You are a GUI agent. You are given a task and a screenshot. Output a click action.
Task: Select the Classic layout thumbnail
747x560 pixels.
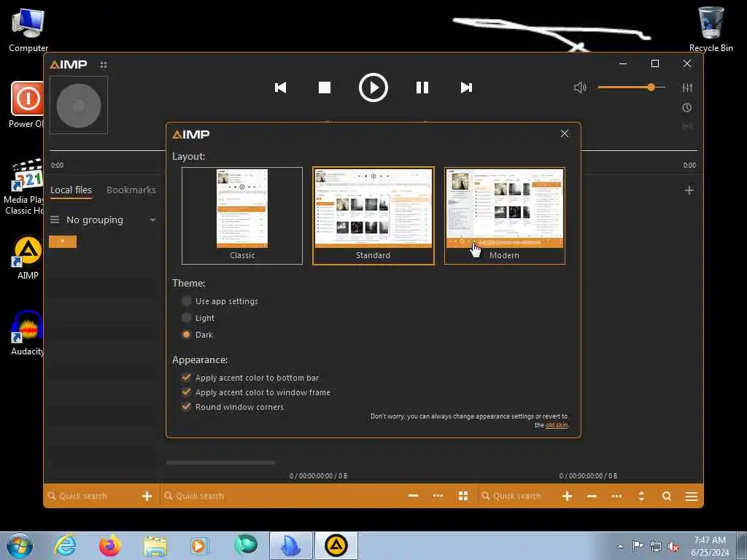click(x=242, y=216)
